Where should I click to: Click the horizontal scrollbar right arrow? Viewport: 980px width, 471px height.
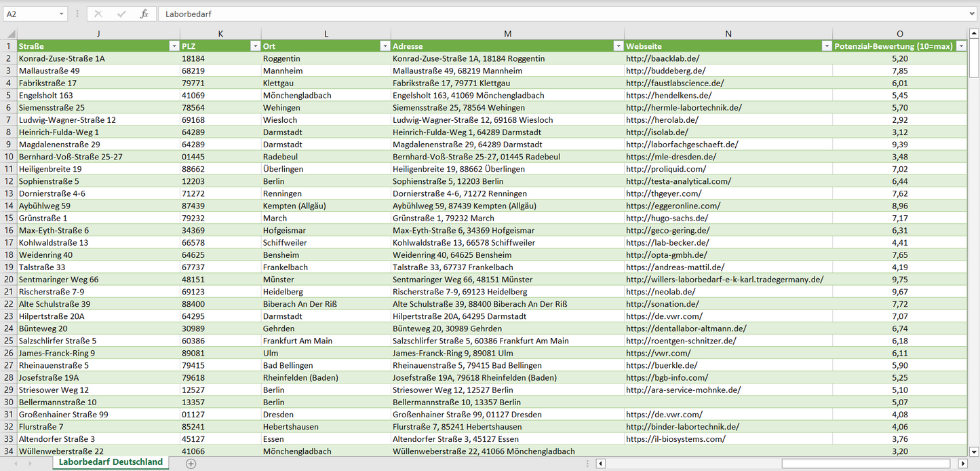pyautogui.click(x=962, y=464)
